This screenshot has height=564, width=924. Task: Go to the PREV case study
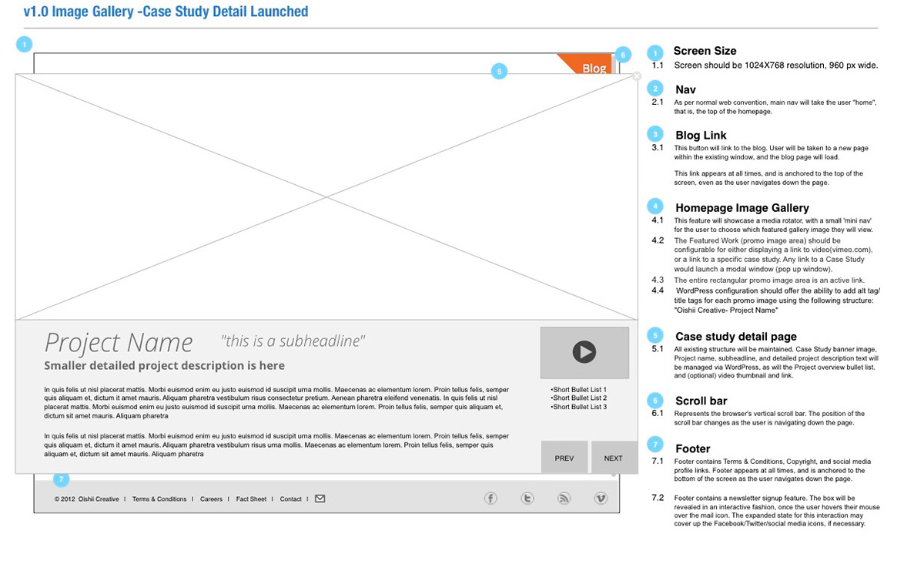(564, 458)
